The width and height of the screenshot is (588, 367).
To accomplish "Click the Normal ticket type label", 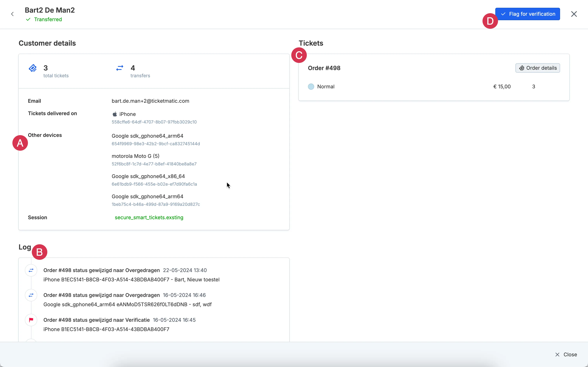I will tap(326, 87).
